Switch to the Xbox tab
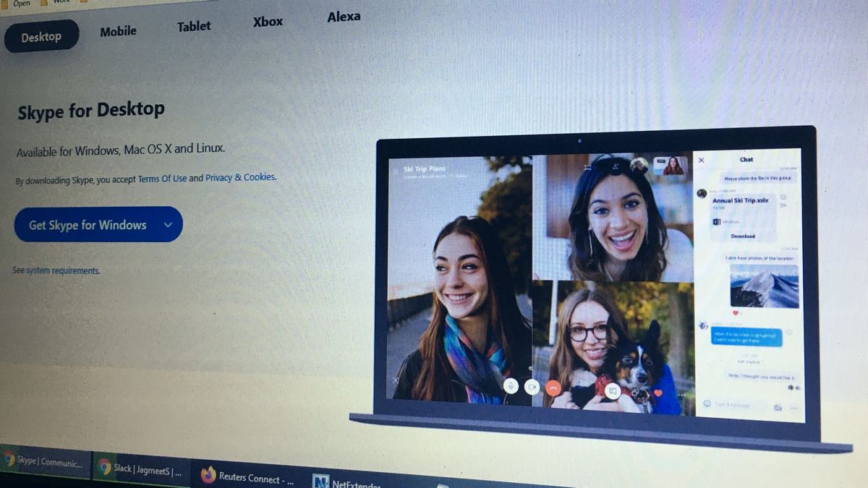This screenshot has height=488, width=868. point(268,21)
